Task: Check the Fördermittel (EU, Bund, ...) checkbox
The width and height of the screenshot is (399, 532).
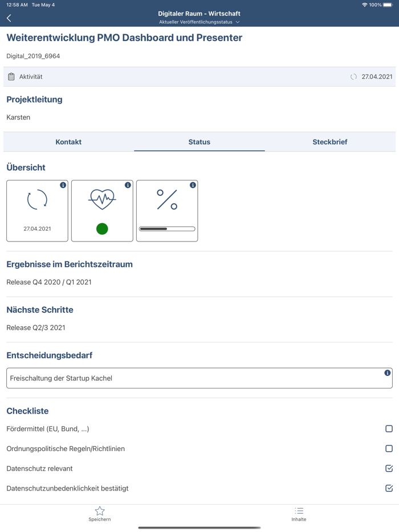Action: pos(388,428)
